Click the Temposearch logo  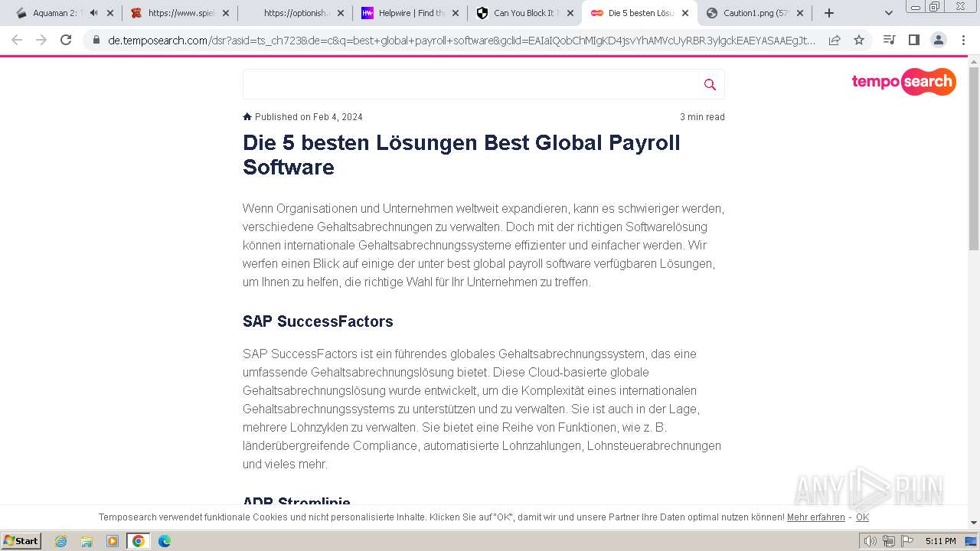(903, 81)
